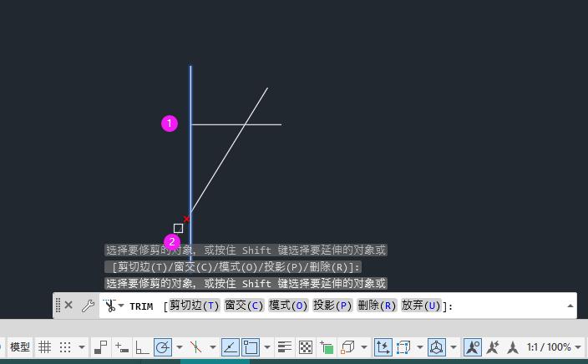The image size is (588, 364).
Task: Toggle ortho mode
Action: pos(142,347)
